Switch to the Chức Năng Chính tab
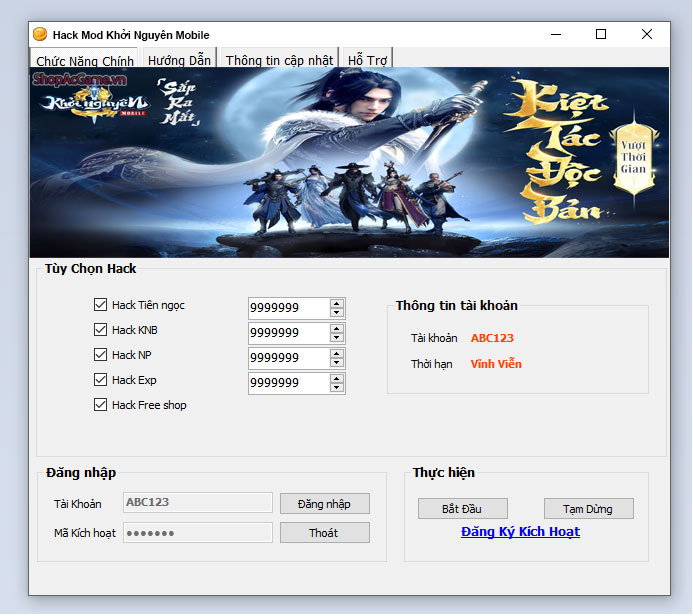The width and height of the screenshot is (693, 616). pos(84,59)
